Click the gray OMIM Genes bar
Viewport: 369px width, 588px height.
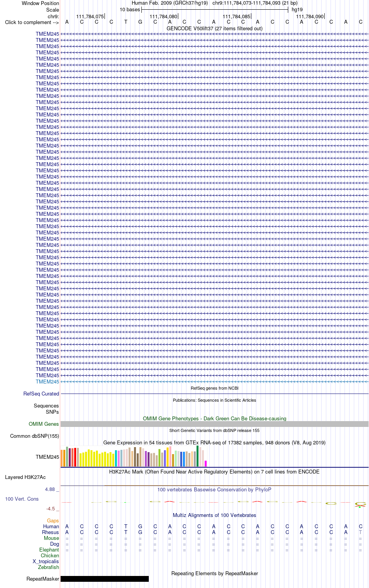click(x=214, y=424)
